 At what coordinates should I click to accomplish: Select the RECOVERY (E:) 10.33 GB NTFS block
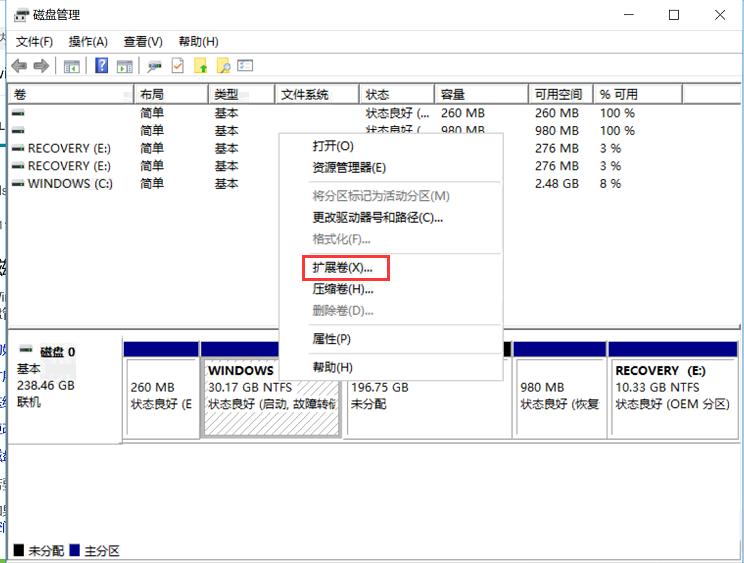click(673, 389)
